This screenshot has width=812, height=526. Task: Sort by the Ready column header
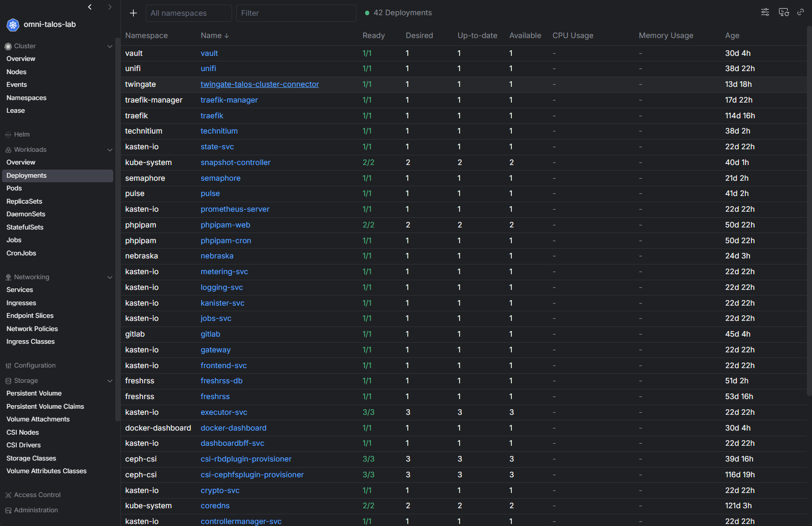coord(373,36)
